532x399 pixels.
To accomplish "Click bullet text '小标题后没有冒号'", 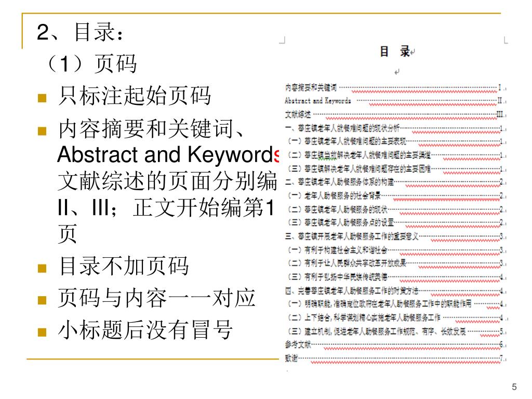I will 145,330.
